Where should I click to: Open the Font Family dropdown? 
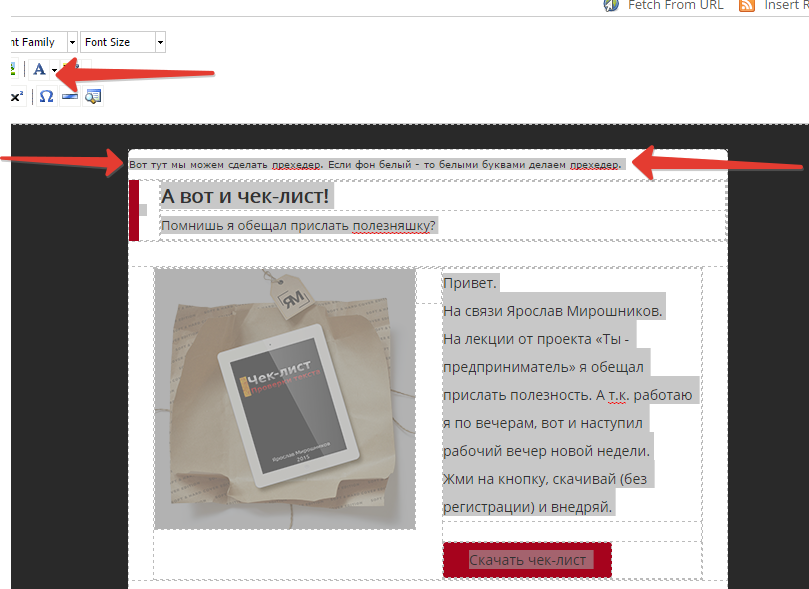[x=44, y=42]
